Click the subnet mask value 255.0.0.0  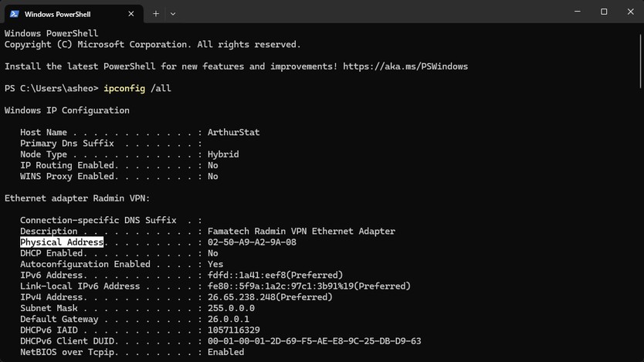(x=231, y=308)
